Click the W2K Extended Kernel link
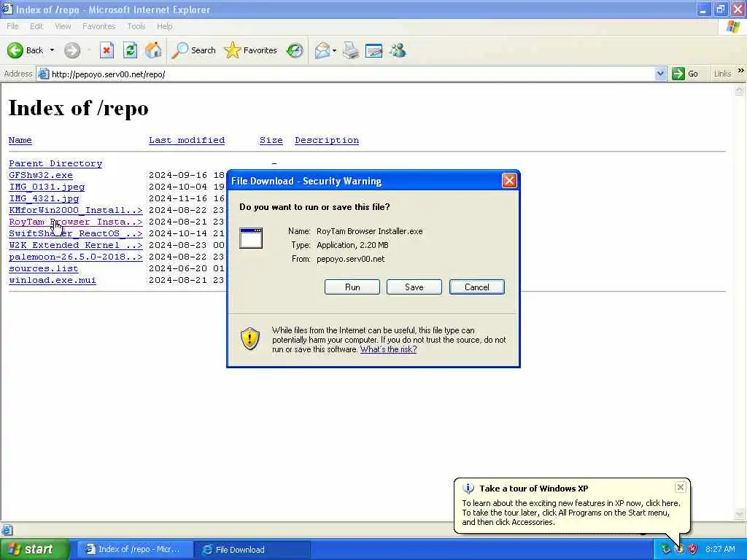Viewport: 747px width, 560px height. pos(76,245)
